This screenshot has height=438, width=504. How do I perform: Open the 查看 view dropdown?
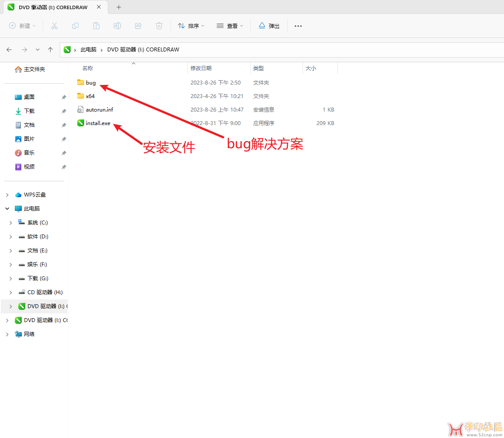tap(230, 26)
